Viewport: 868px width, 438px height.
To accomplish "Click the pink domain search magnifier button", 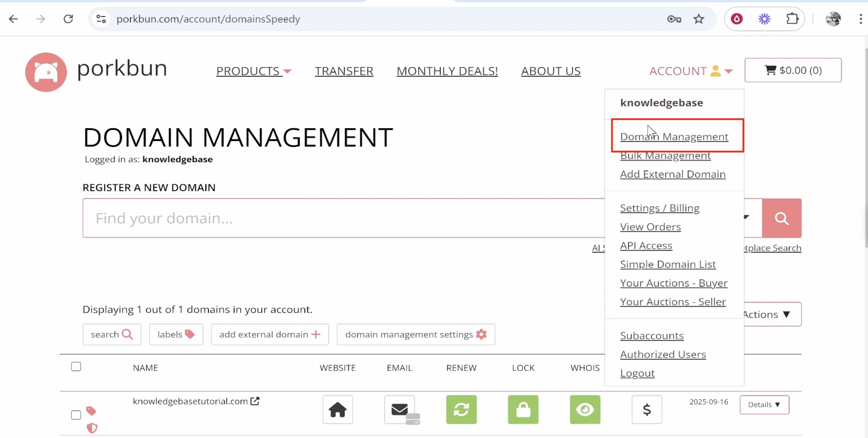I will click(781, 218).
